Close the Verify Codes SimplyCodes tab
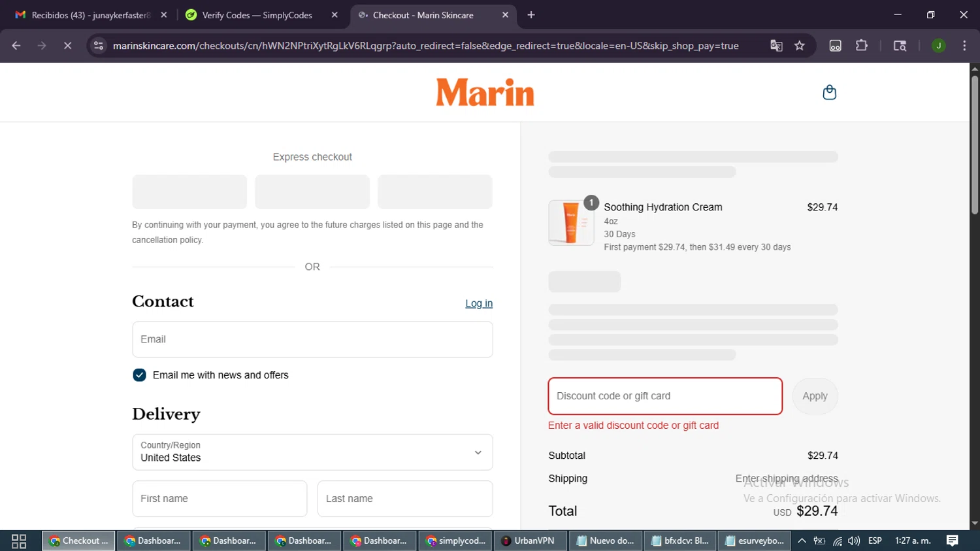Image resolution: width=980 pixels, height=551 pixels. [x=335, y=15]
